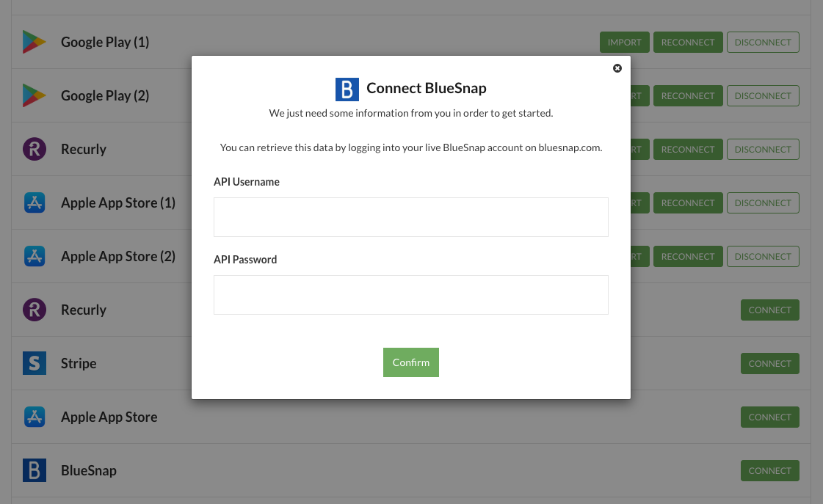Focus the API Password input field

411,295
